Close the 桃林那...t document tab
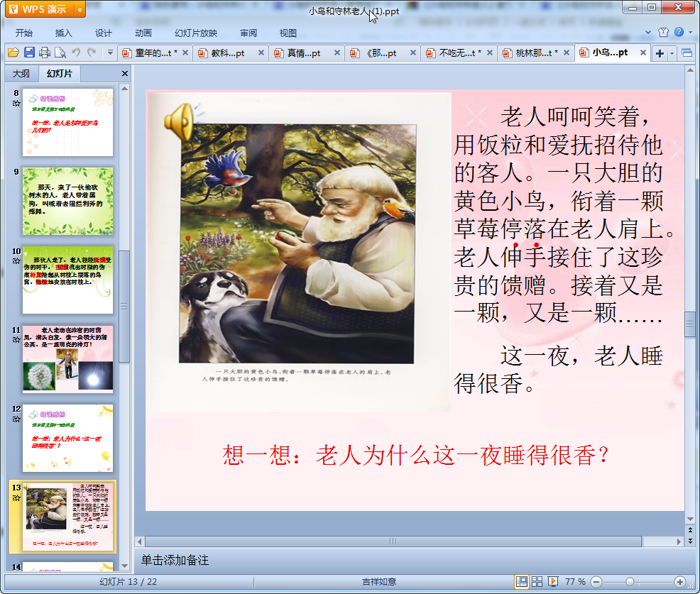This screenshot has height=594, width=700. pos(567,53)
